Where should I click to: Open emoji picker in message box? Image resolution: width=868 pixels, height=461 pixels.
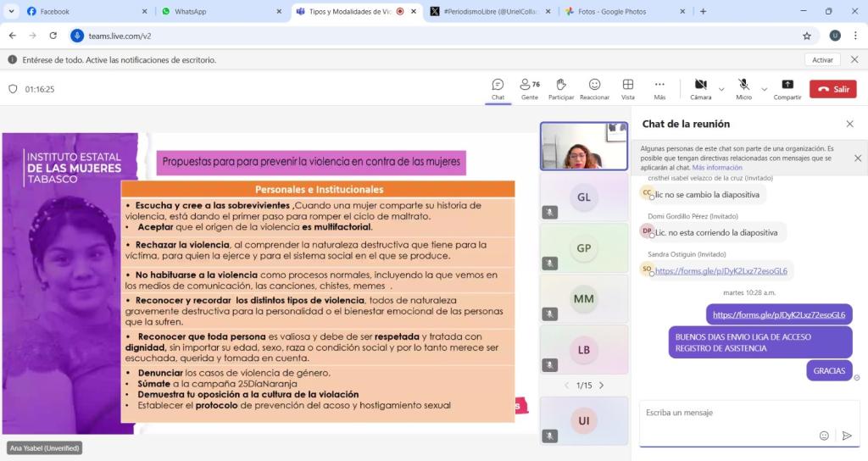pos(824,436)
